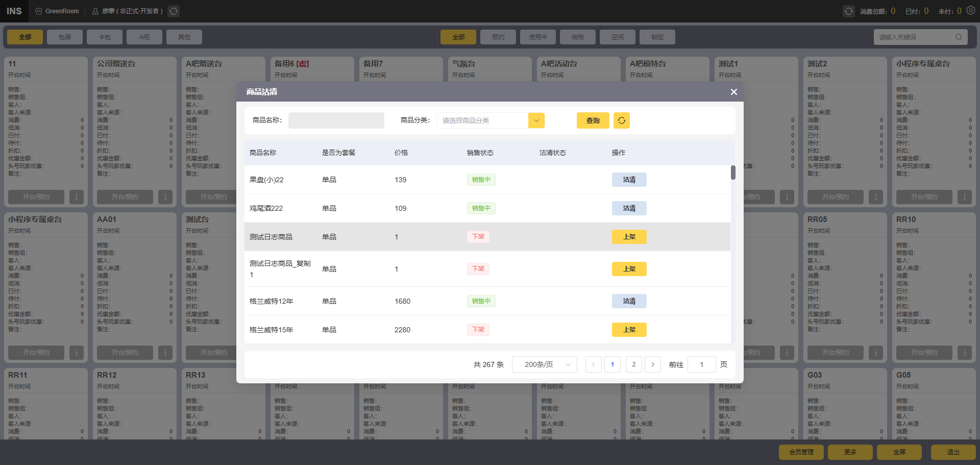The height and width of the screenshot is (465, 980).
Task: Click the 沽清状态 column header
Action: tap(553, 153)
